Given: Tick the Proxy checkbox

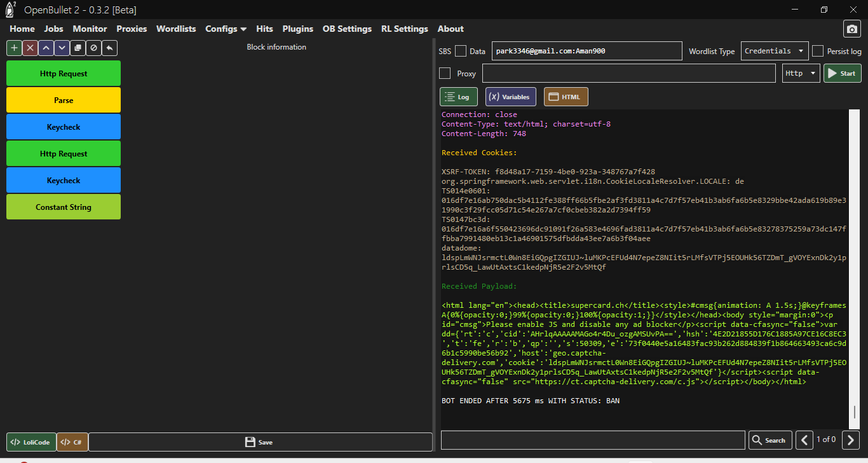Looking at the screenshot, I should [445, 73].
